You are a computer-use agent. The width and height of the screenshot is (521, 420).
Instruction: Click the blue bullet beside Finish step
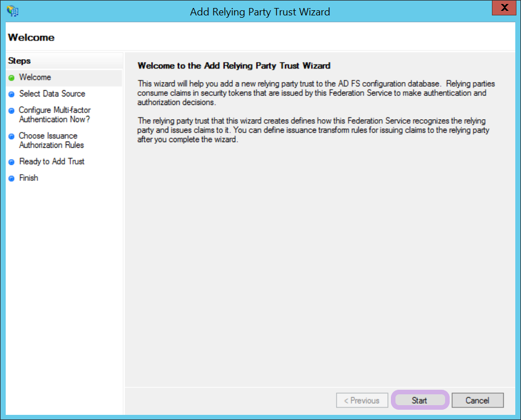(x=11, y=179)
